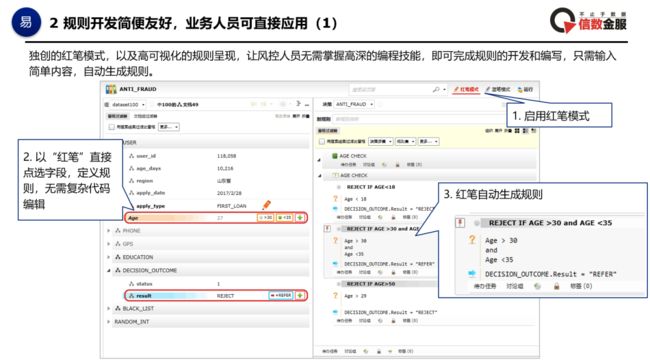
Task: Expand the EDUCATION tree node
Action: [109, 257]
